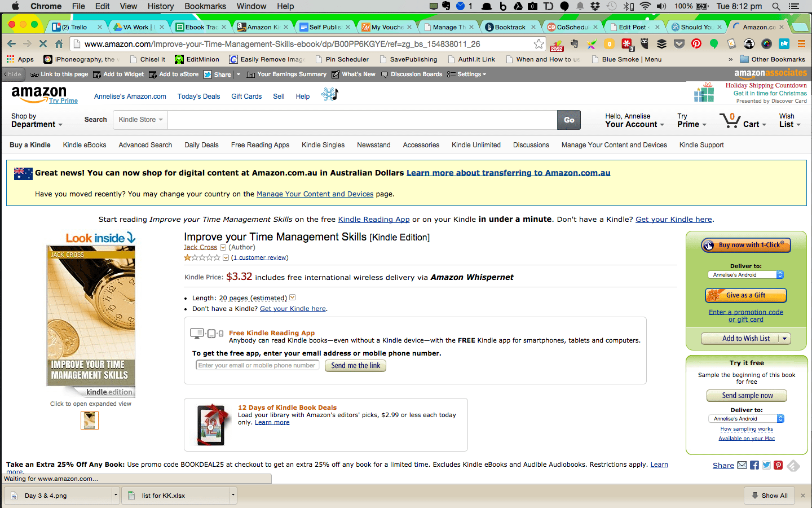The height and width of the screenshot is (508, 812).
Task: Open the Other Bookmarks folder
Action: [772, 59]
